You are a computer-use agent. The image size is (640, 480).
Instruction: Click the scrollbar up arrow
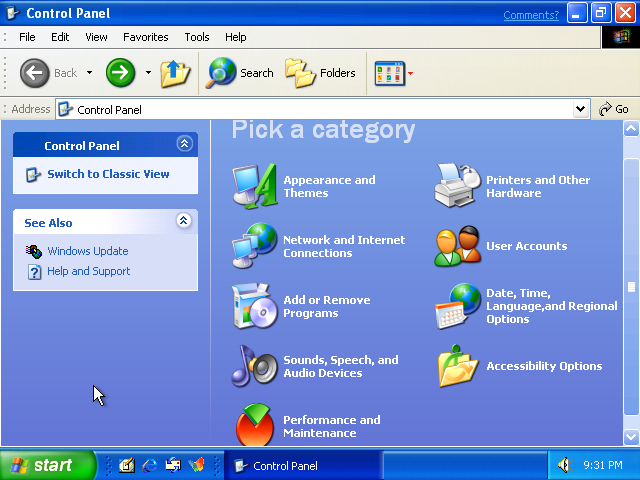(631, 129)
